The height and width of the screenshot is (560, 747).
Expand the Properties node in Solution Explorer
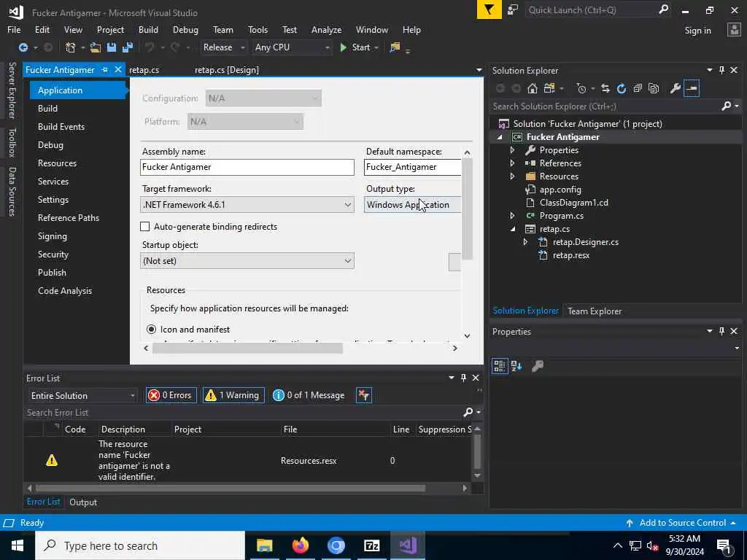512,150
